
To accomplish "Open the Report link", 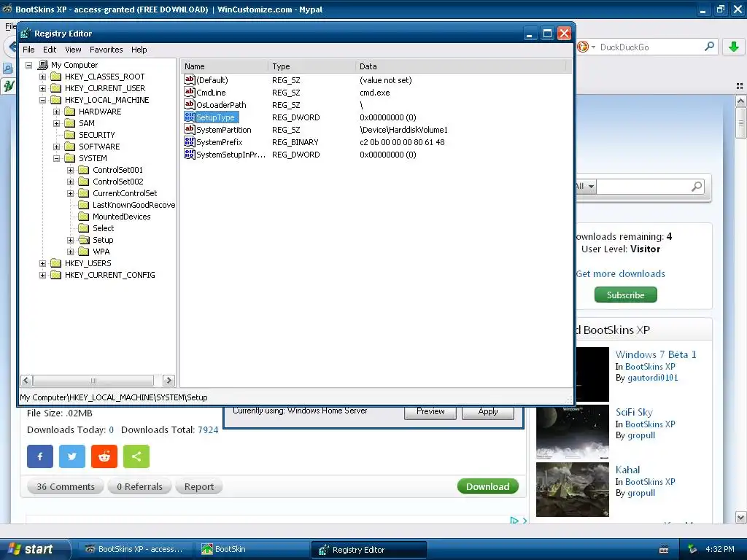I will (x=199, y=486).
